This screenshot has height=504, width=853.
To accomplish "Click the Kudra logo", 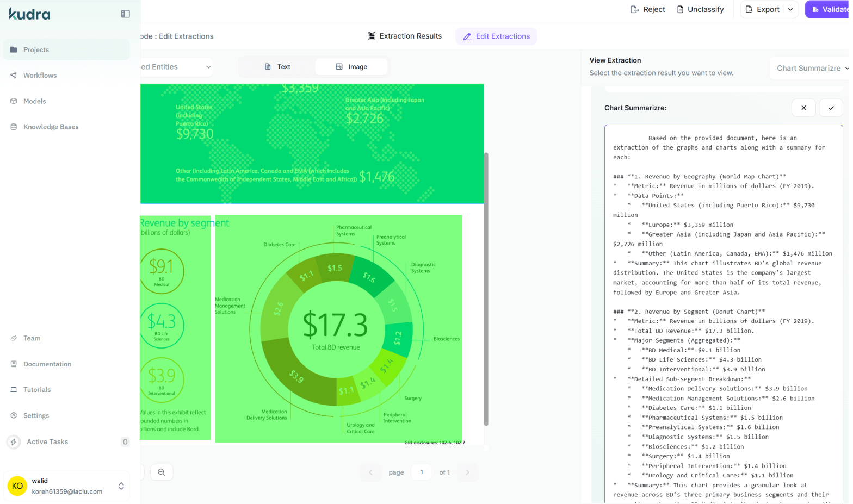I will (29, 14).
